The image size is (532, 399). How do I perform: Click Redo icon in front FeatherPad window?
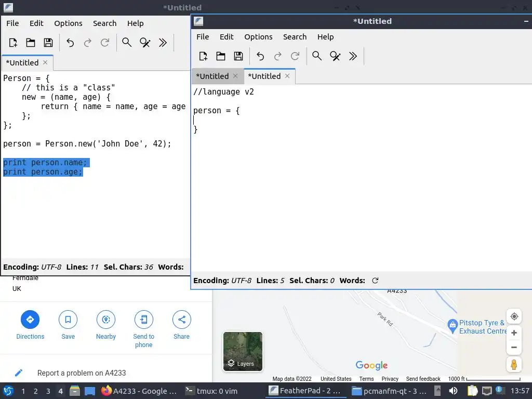(277, 56)
